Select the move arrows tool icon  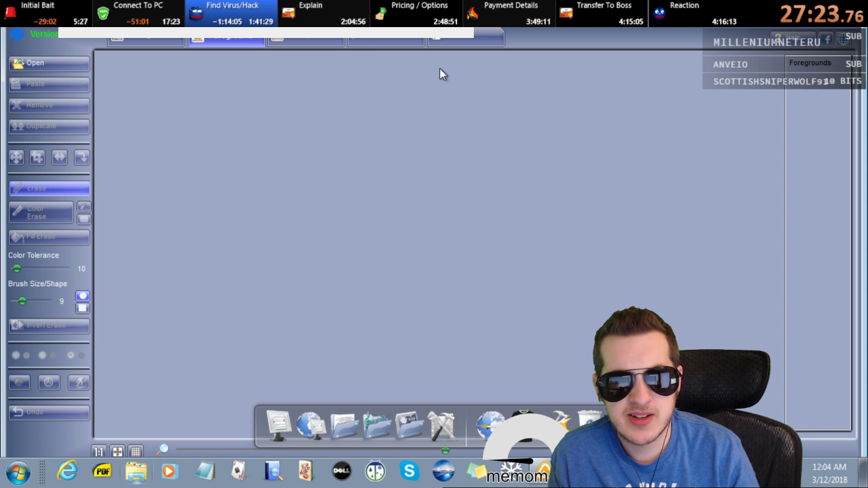[16, 157]
